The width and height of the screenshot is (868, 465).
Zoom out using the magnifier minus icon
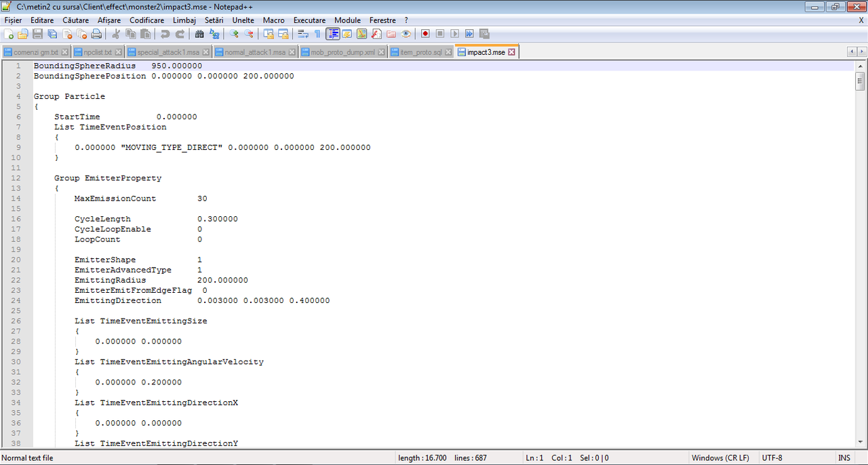249,34
